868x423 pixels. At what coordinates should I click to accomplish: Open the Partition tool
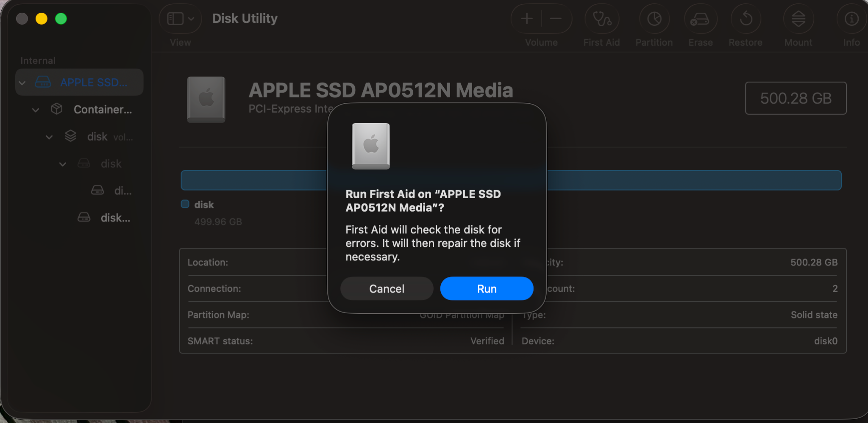click(x=653, y=19)
